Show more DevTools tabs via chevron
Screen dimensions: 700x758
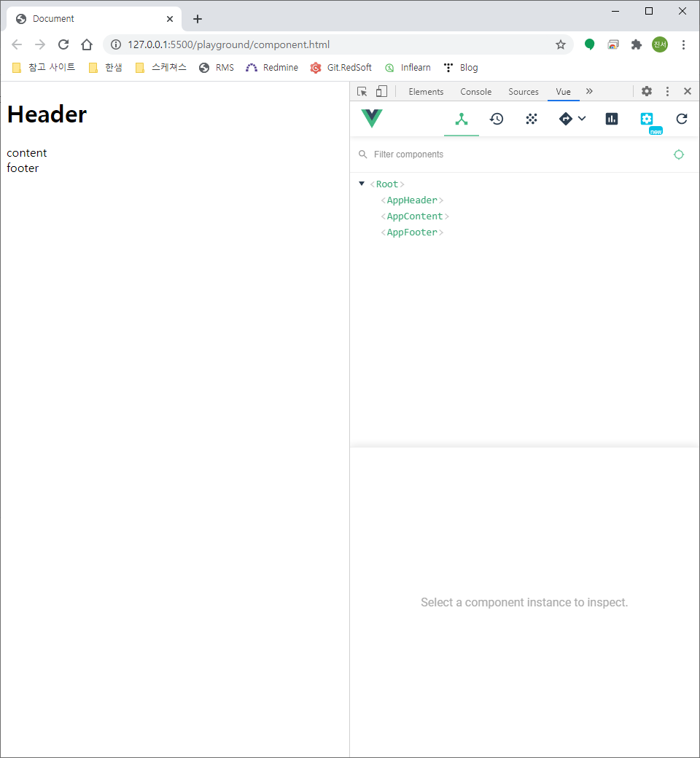coord(589,91)
